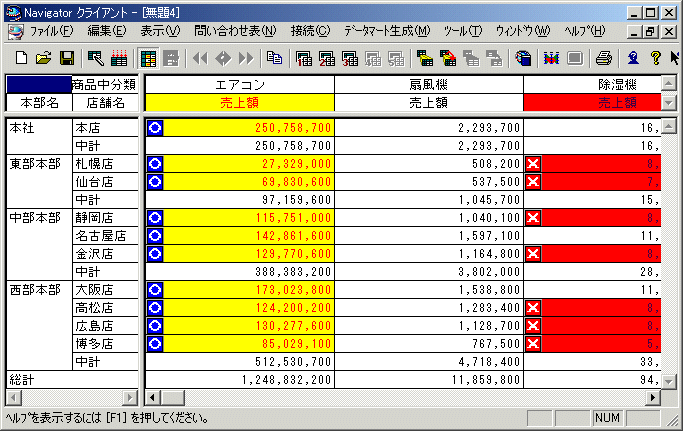Viewport: 683px width, 431px height.
Task: Click the value 1,248,832,200 in 総計 row
Action: tap(287, 380)
